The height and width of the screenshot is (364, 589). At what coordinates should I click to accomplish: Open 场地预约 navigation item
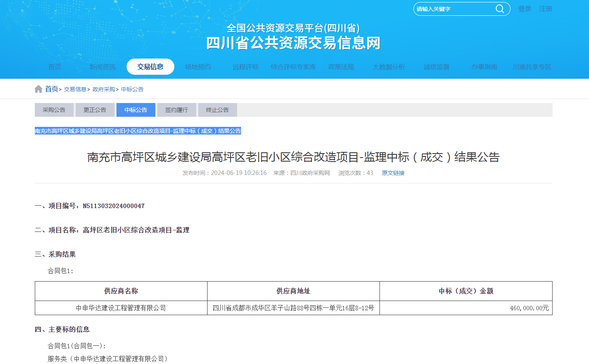point(198,67)
